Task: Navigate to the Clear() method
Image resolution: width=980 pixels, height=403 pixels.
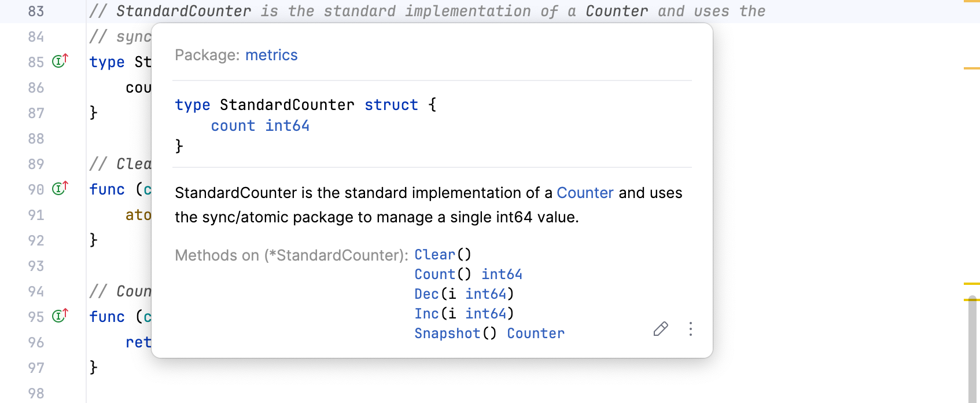Action: (x=435, y=255)
